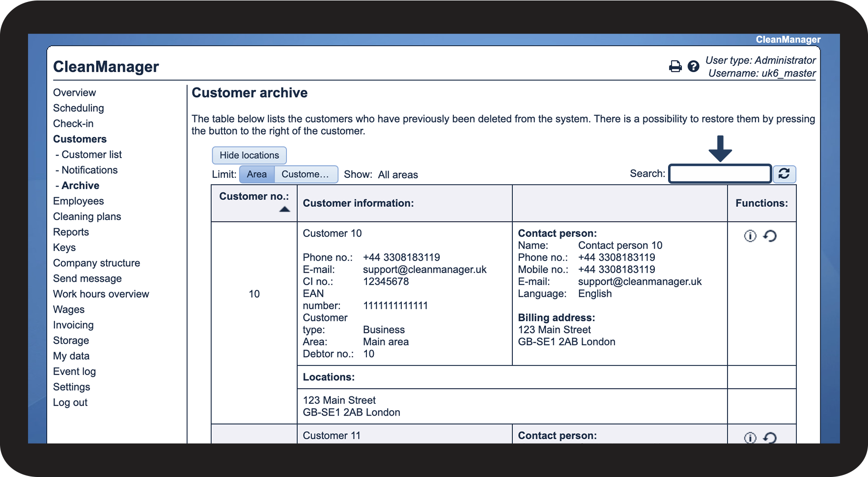Click location address 123 Main Street
Viewport: 868px width, 477px height.
[x=339, y=400]
